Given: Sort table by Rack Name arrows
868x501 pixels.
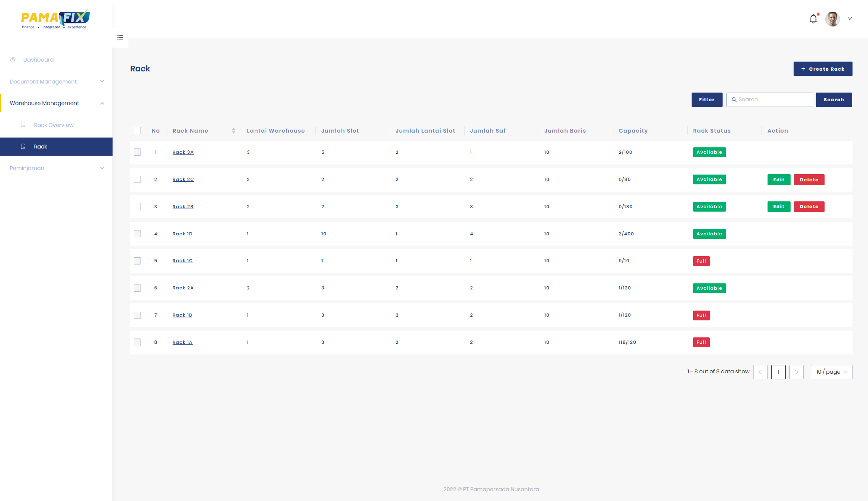Looking at the screenshot, I should coord(233,131).
